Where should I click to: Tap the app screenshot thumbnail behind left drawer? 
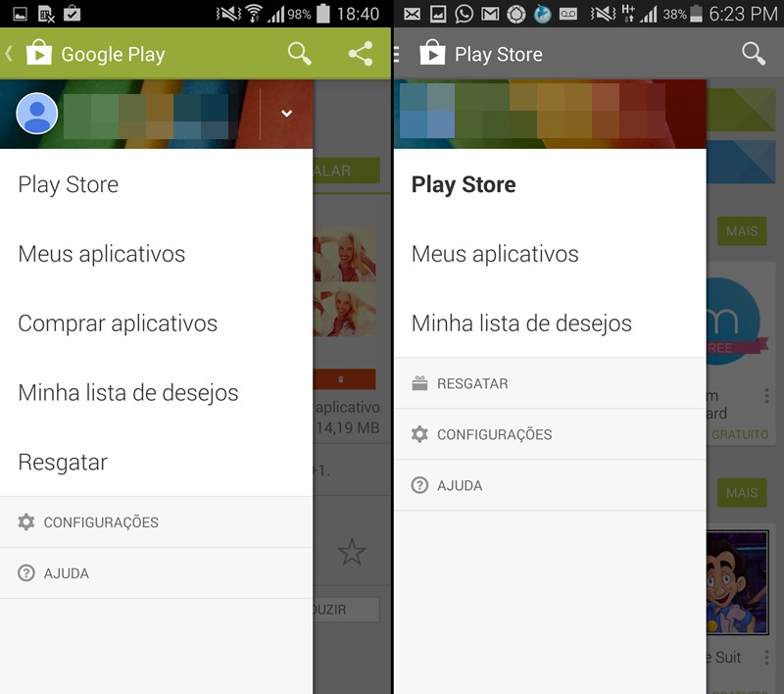[345, 282]
